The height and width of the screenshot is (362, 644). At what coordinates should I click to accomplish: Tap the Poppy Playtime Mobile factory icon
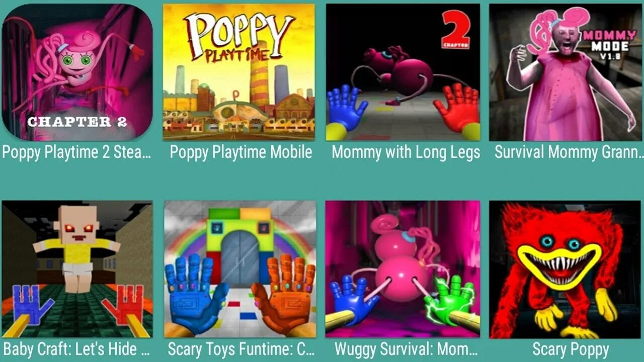tap(239, 72)
